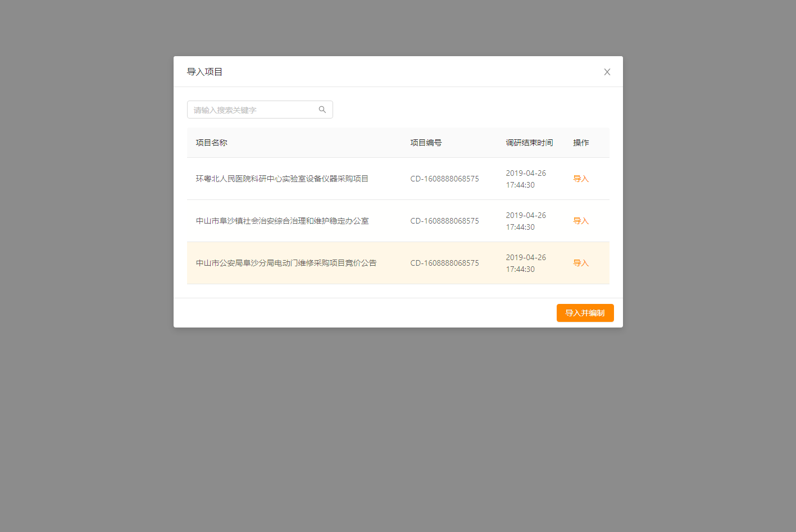Click the 项目编号 column header
796x532 pixels.
point(426,143)
